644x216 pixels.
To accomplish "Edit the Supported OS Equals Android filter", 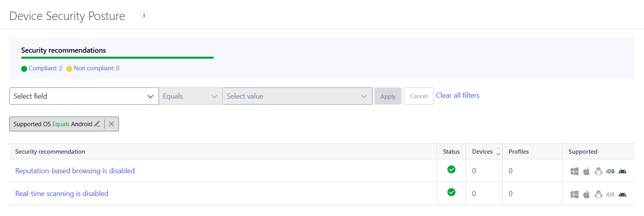I will pos(97,124).
